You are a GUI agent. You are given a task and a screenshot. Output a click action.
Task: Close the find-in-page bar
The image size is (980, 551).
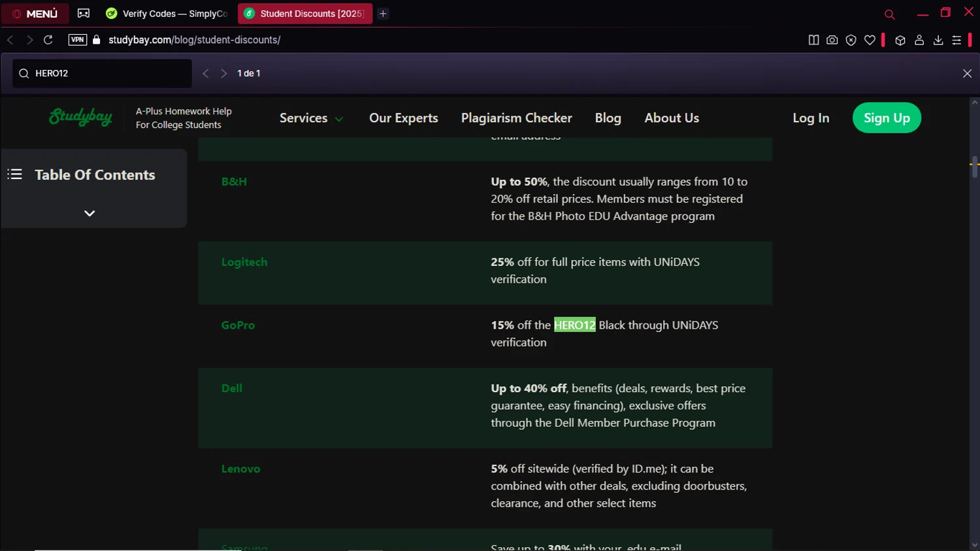coord(968,73)
